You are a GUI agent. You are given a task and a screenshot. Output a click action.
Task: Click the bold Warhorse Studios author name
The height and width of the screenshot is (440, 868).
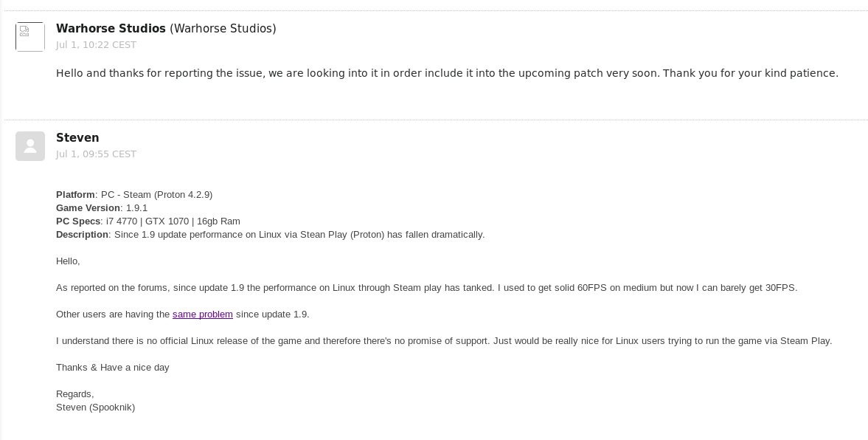click(111, 28)
